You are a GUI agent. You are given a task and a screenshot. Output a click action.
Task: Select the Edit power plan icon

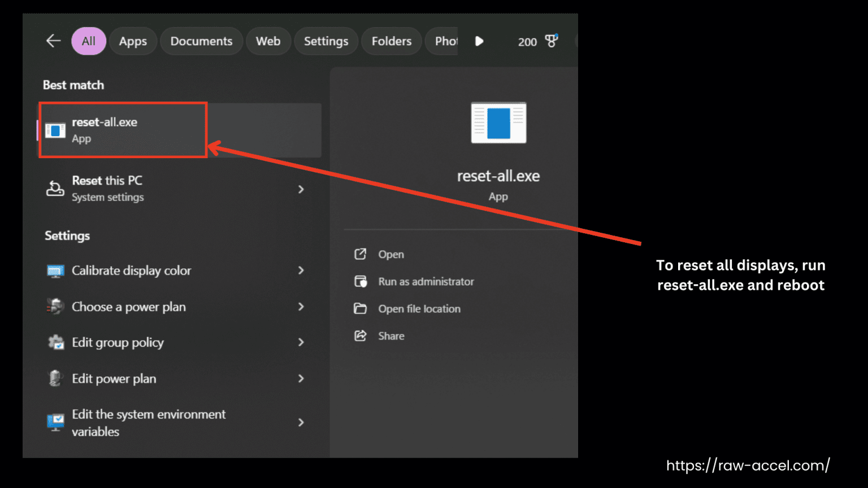pyautogui.click(x=55, y=378)
